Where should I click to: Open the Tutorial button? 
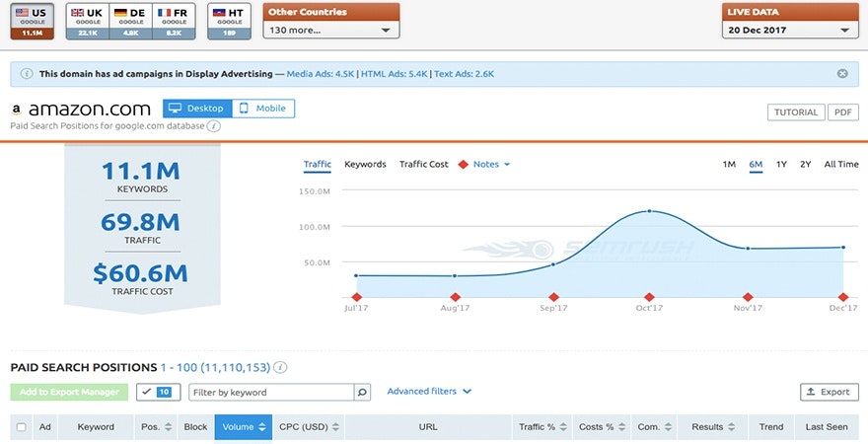coord(795,111)
